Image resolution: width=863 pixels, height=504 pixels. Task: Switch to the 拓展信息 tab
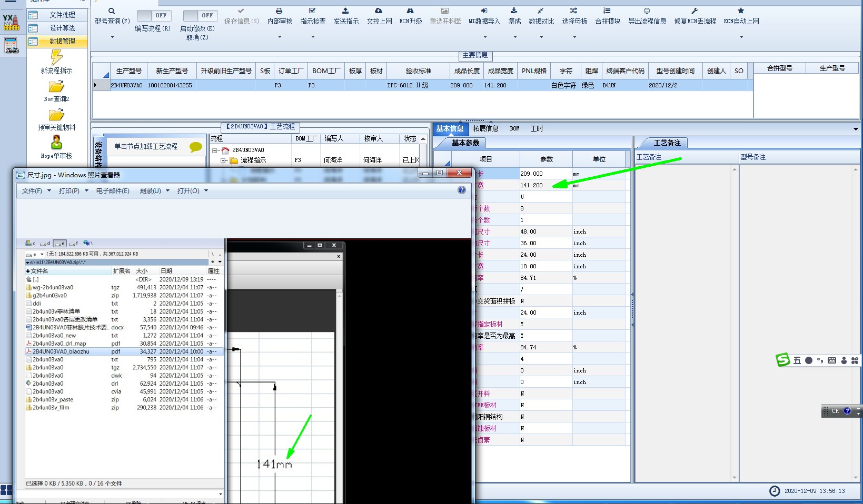click(485, 128)
